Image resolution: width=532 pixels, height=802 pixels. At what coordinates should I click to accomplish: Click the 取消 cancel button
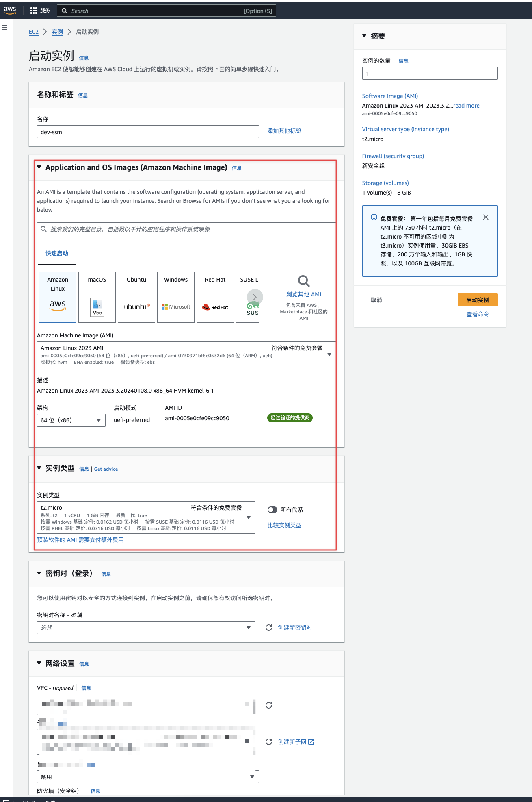click(x=376, y=300)
